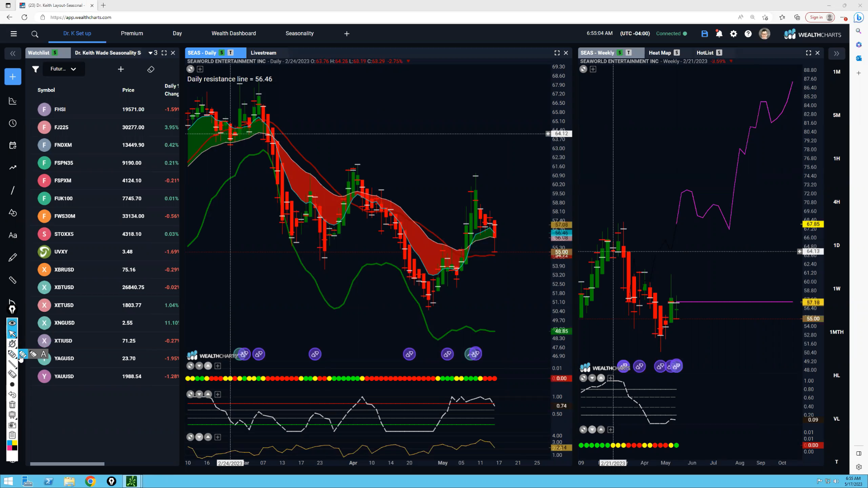Select the 1W timeframe button
Viewport: 868px width, 488px height.
coord(836,289)
